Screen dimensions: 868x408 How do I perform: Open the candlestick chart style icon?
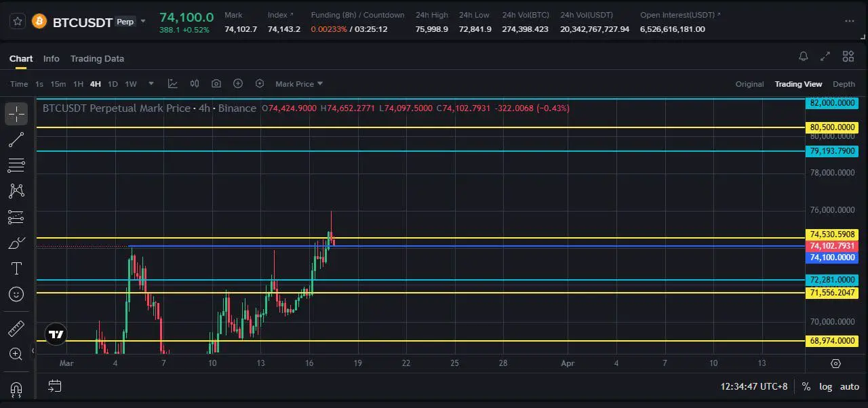[x=195, y=84]
